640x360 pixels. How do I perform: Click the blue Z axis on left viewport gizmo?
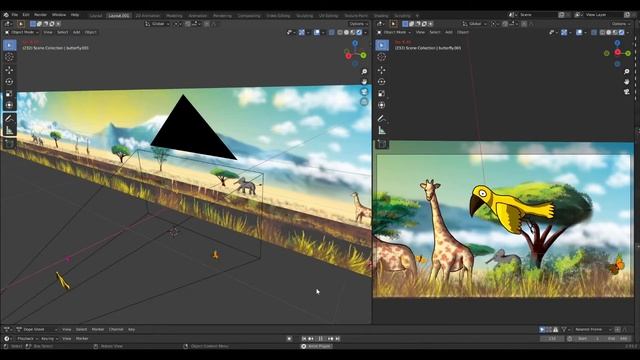(x=355, y=43)
